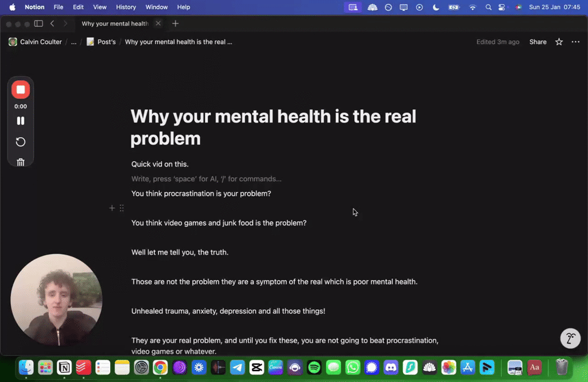Restart the recording from the beginning
This screenshot has height=382, width=588.
(x=21, y=142)
